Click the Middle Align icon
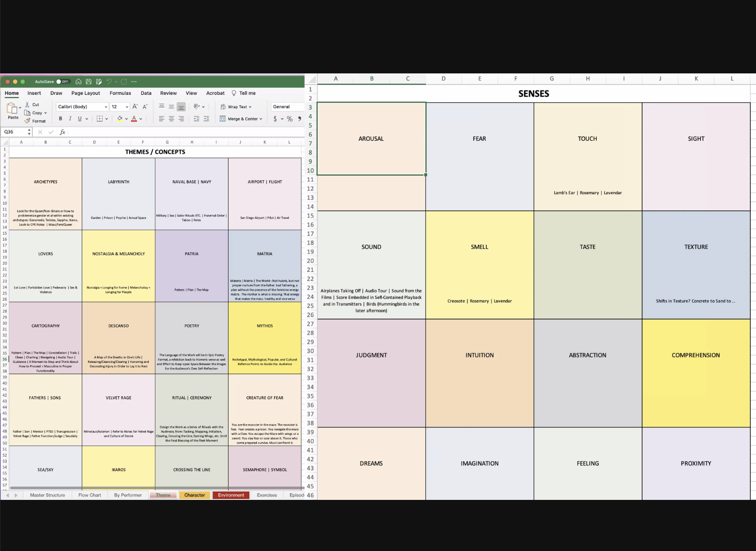The image size is (756, 551). 171,107
